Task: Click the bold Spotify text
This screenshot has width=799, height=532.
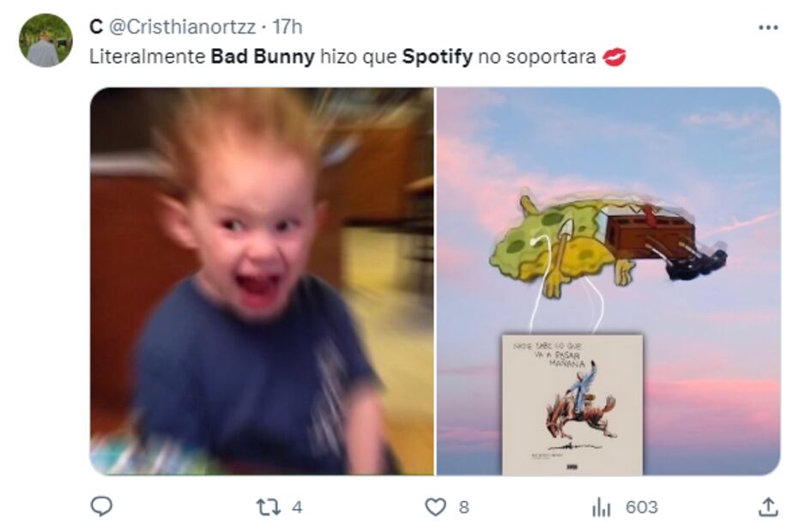Action: (x=437, y=57)
